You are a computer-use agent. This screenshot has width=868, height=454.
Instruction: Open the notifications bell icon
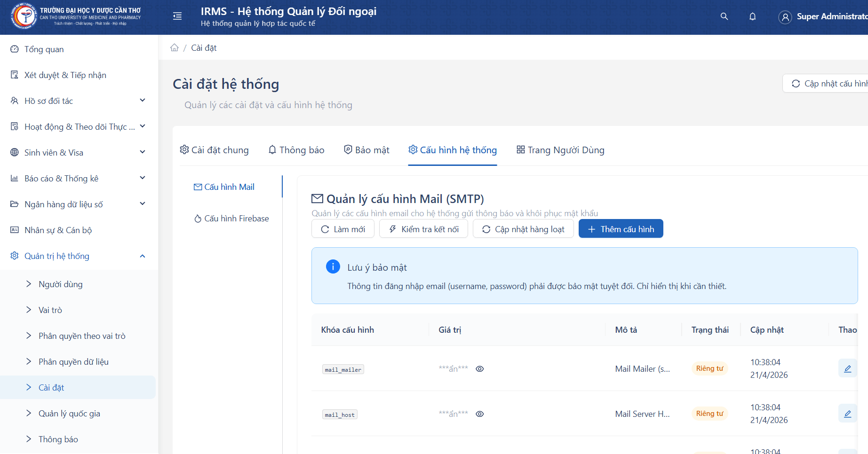coord(752,16)
